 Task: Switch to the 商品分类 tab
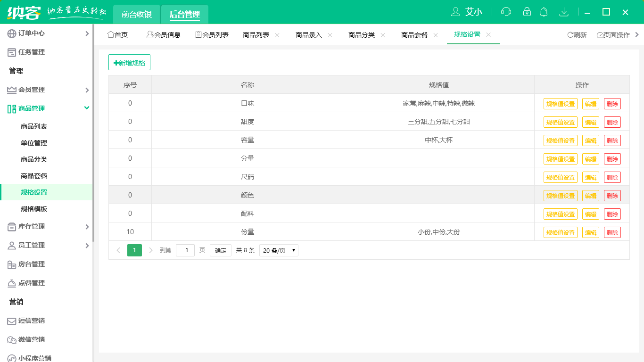[362, 35]
